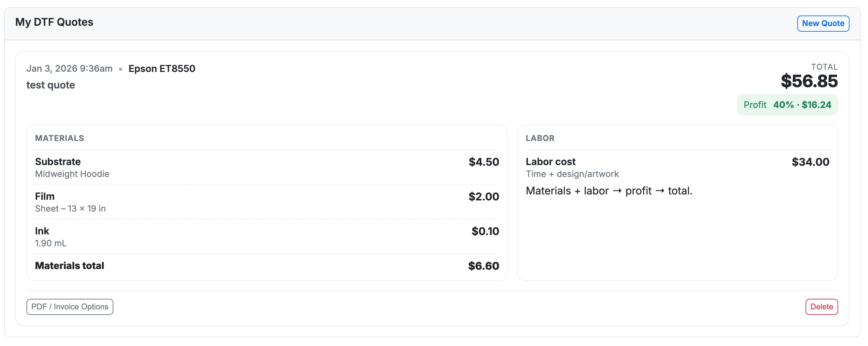868x346 pixels.
Task: Click the Epson ET8550 printer name
Action: [x=162, y=69]
